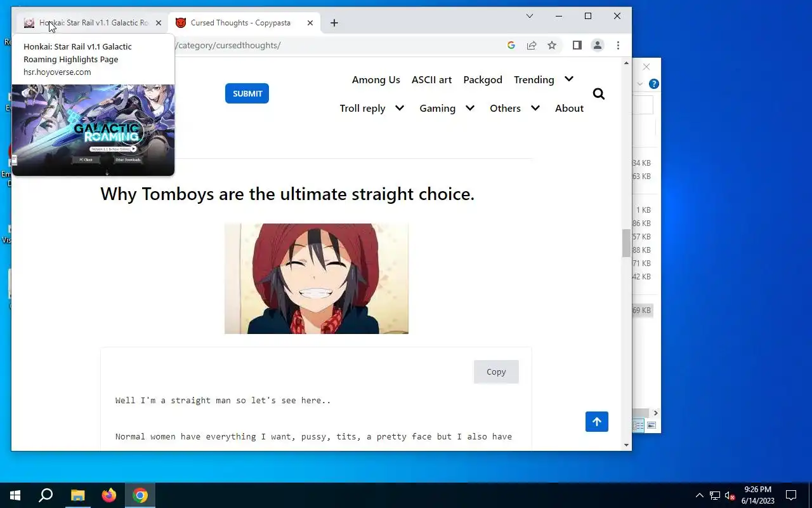Close the Cursed Thoughts tab
The width and height of the screenshot is (812, 508).
310,23
